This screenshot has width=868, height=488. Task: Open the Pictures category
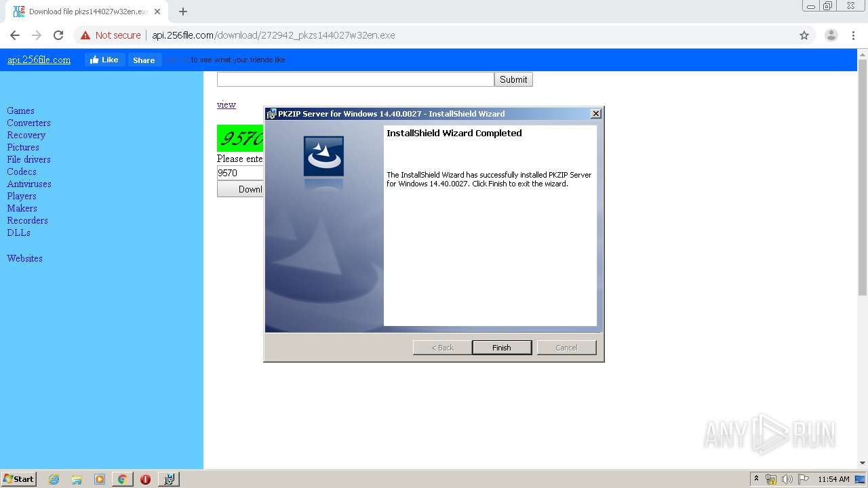[x=23, y=147]
